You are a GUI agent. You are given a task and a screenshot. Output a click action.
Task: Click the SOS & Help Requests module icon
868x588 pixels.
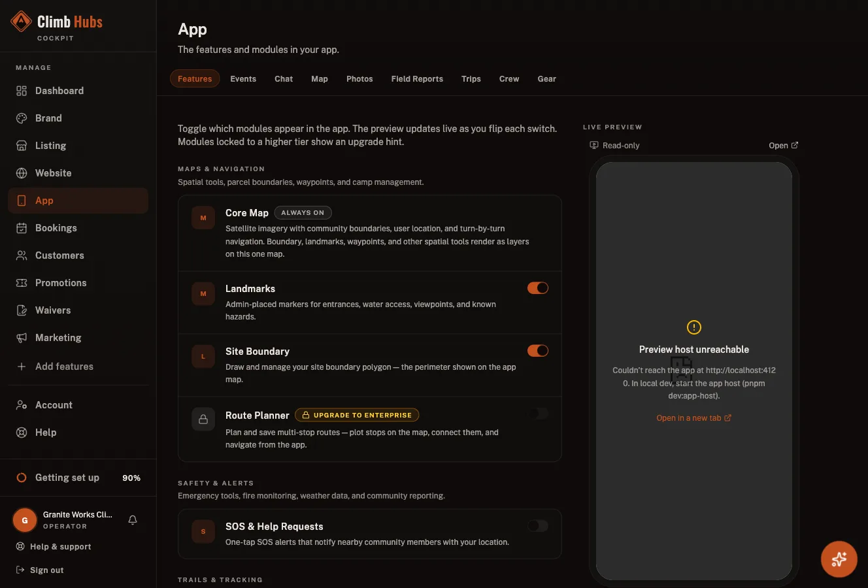click(x=203, y=531)
